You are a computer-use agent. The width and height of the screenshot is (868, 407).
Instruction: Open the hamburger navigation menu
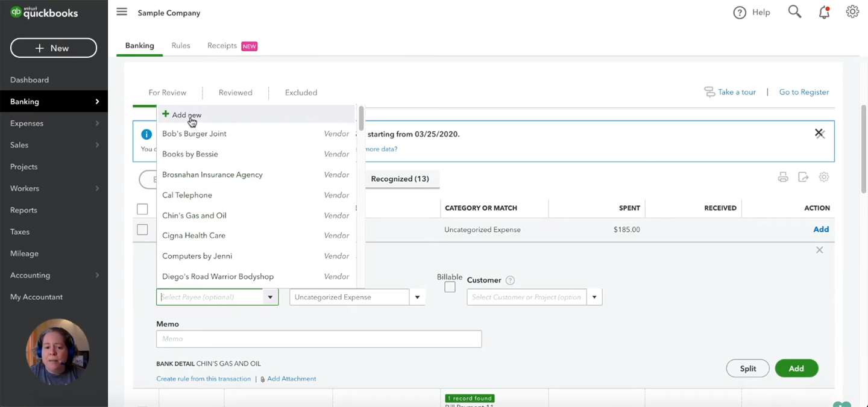[x=122, y=12]
